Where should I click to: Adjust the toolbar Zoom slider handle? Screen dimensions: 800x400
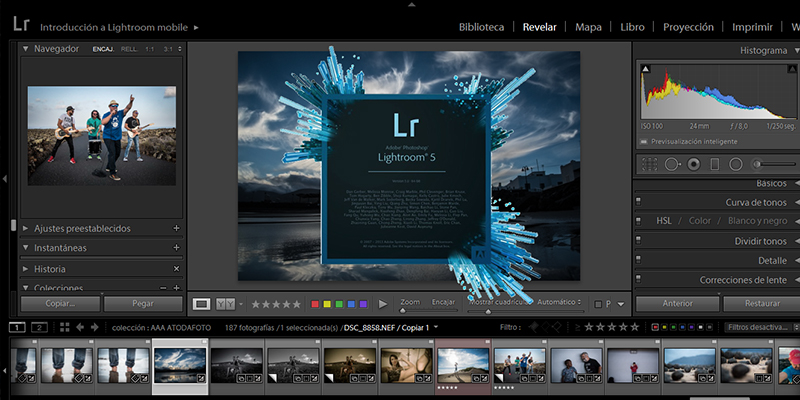pyautogui.click(x=403, y=310)
